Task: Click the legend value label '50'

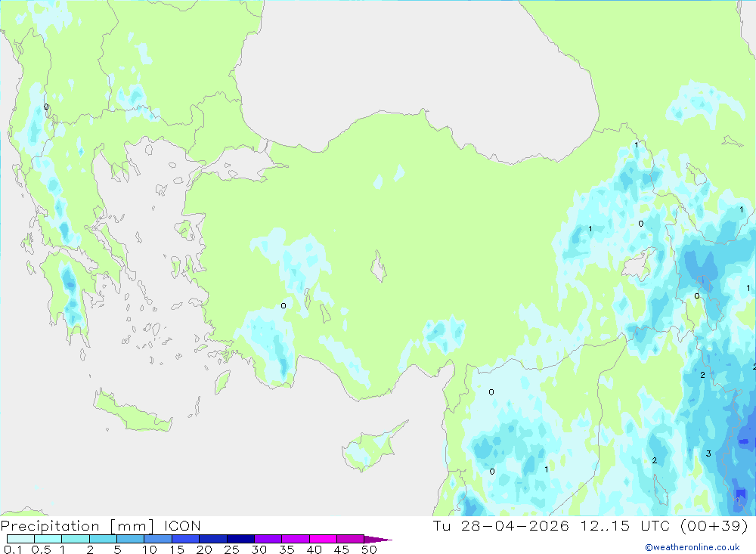Action: [370, 549]
